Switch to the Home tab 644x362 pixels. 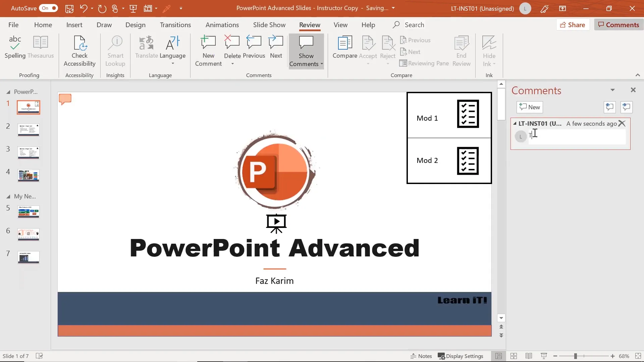pos(43,25)
